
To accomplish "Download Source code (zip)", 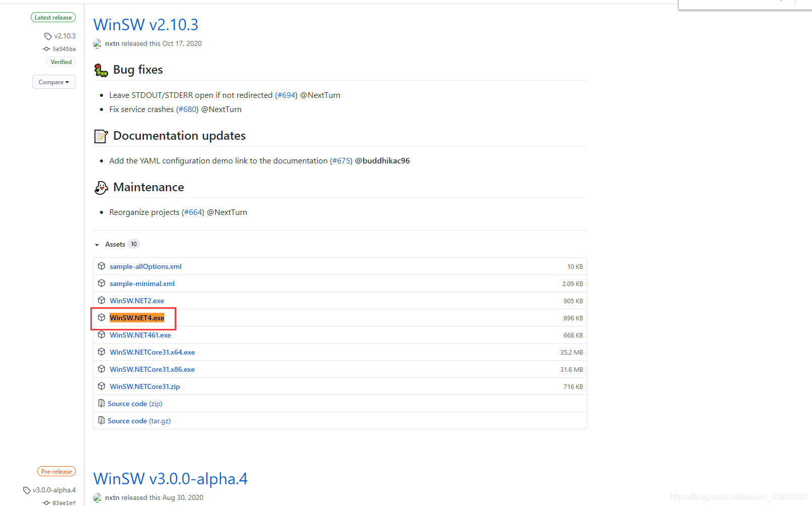I will pos(135,404).
